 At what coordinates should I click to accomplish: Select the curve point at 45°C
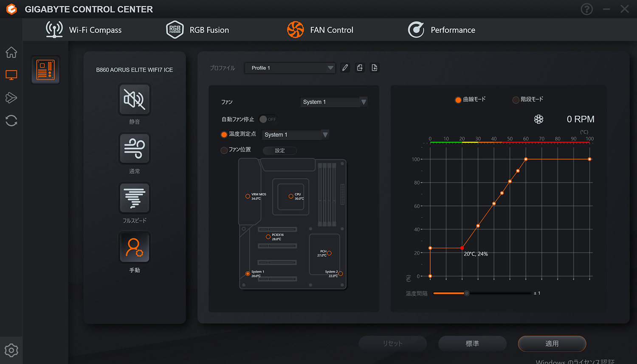pos(502,193)
